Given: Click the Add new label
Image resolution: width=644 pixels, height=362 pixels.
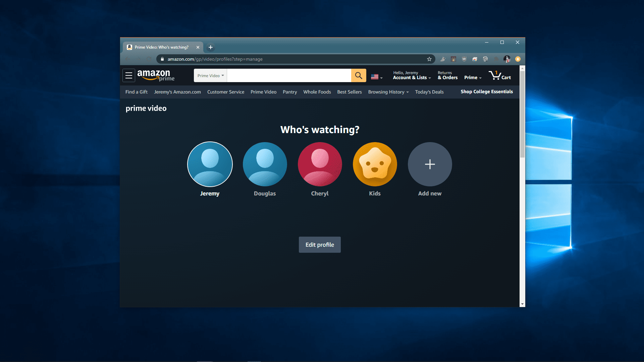Looking at the screenshot, I should 430,193.
